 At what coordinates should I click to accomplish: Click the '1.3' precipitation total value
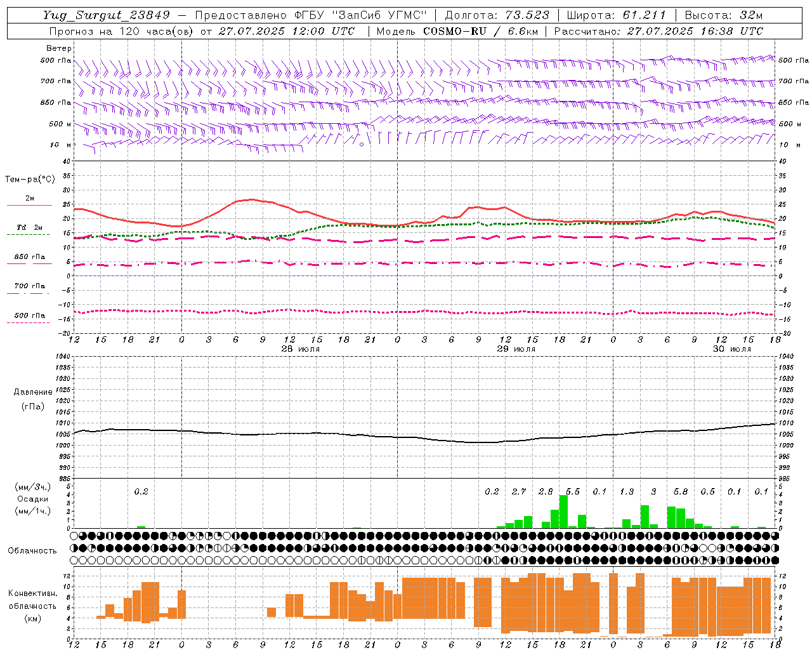point(627,492)
